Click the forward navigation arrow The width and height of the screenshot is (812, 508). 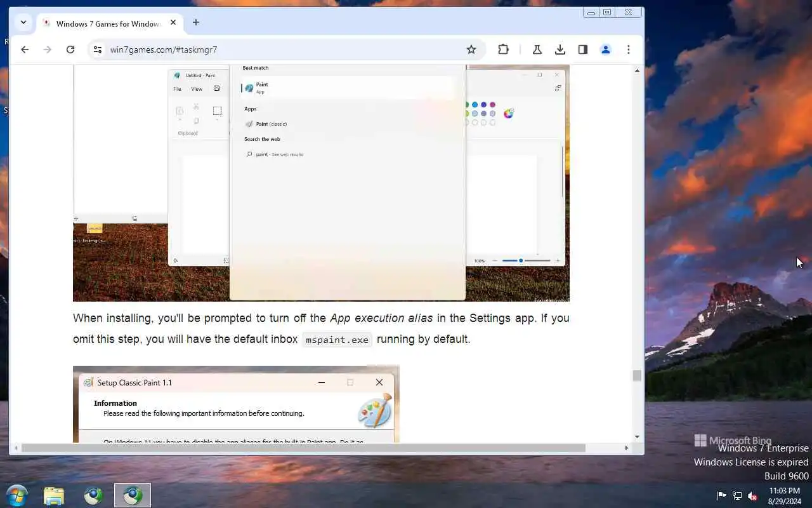(48, 50)
